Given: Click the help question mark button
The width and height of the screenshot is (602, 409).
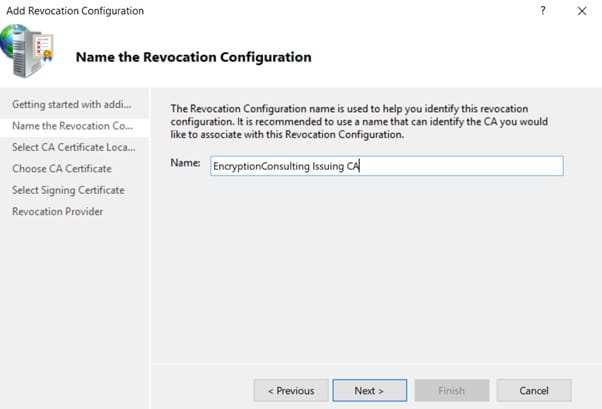Looking at the screenshot, I should point(543,11).
